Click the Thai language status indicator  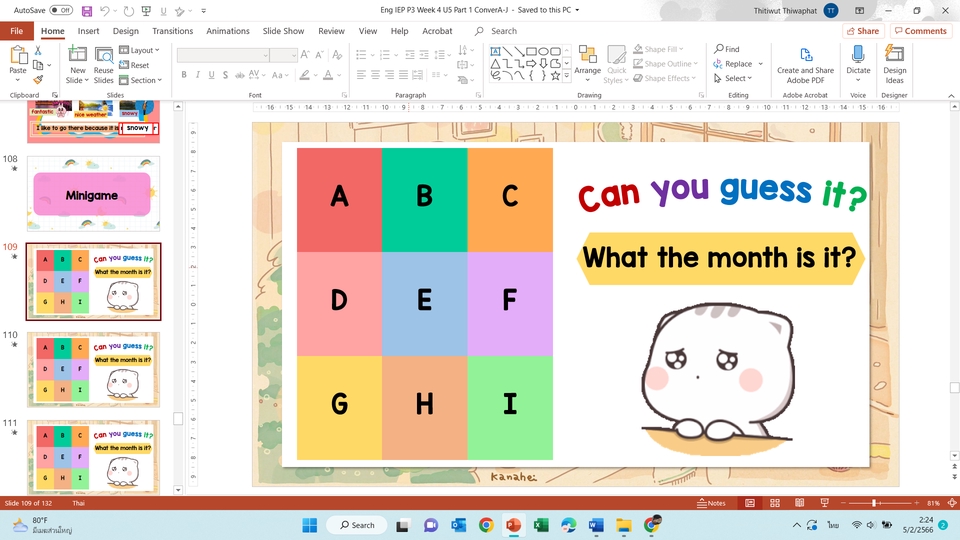pyautogui.click(x=78, y=503)
